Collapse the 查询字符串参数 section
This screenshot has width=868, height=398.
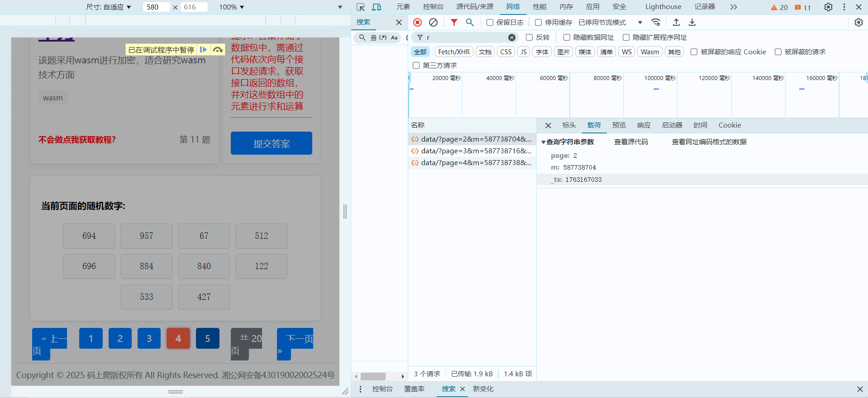point(544,142)
